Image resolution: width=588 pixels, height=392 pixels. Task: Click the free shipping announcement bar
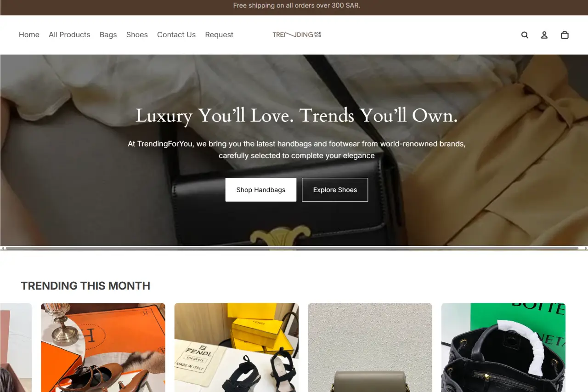tap(294, 6)
